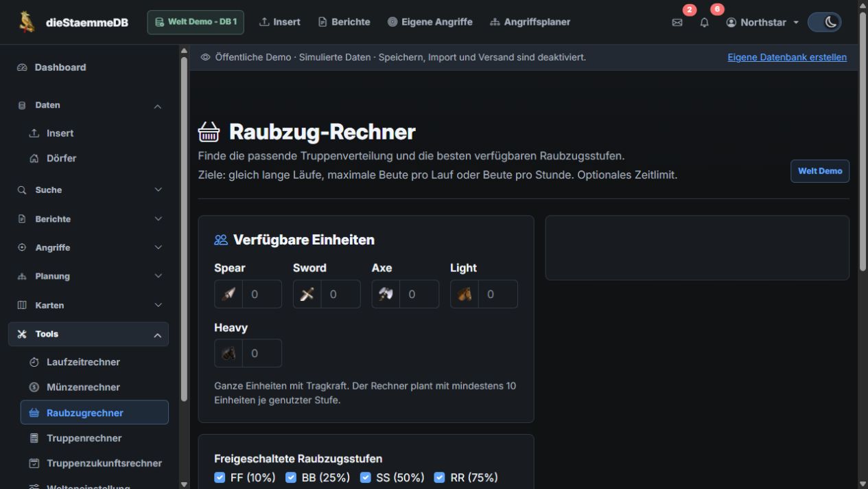The width and height of the screenshot is (868, 489).
Task: Click the Eigene Datenbank erstellen link
Action: tap(787, 57)
